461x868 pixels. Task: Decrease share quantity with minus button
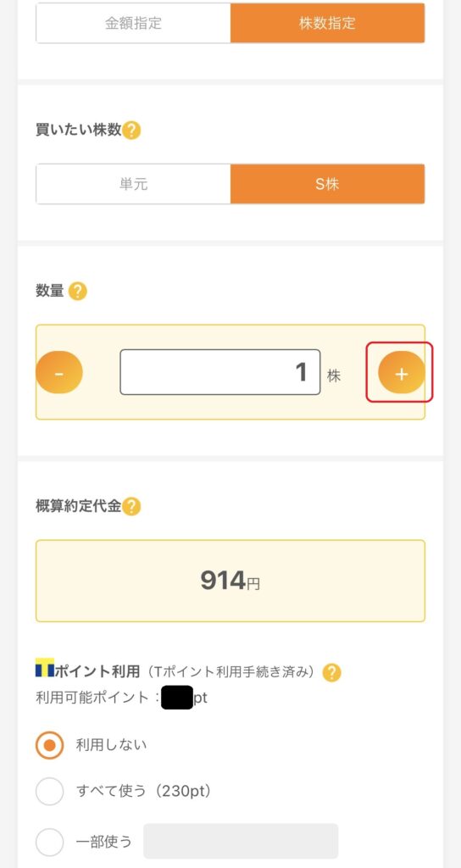pos(59,373)
